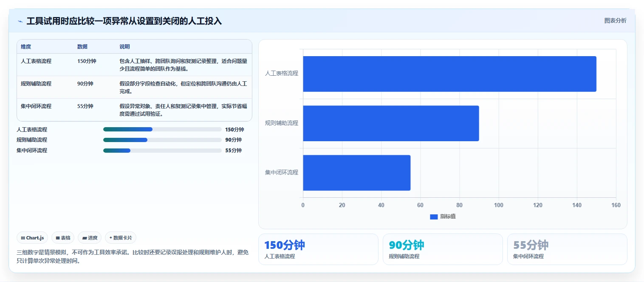Screen dimensions: 644x282
Task: Select the 表格 tag chip
Action: pyautogui.click(x=63, y=238)
